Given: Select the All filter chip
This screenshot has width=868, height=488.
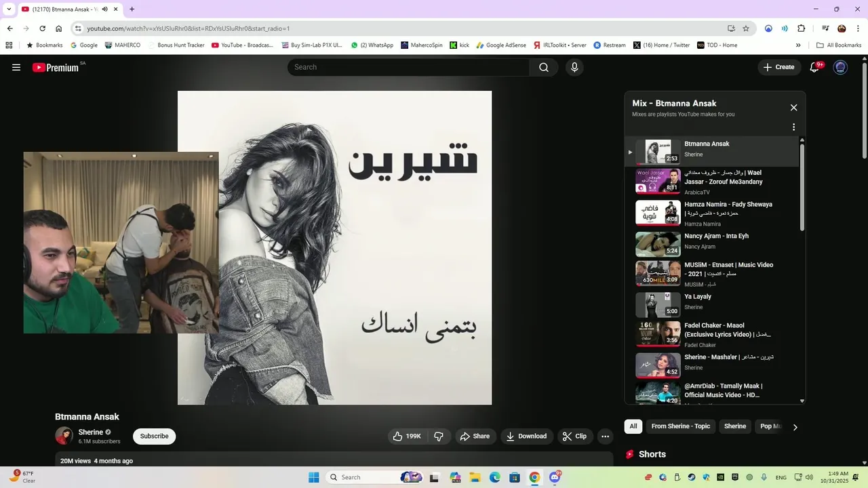Looking at the screenshot, I should pos(633,426).
